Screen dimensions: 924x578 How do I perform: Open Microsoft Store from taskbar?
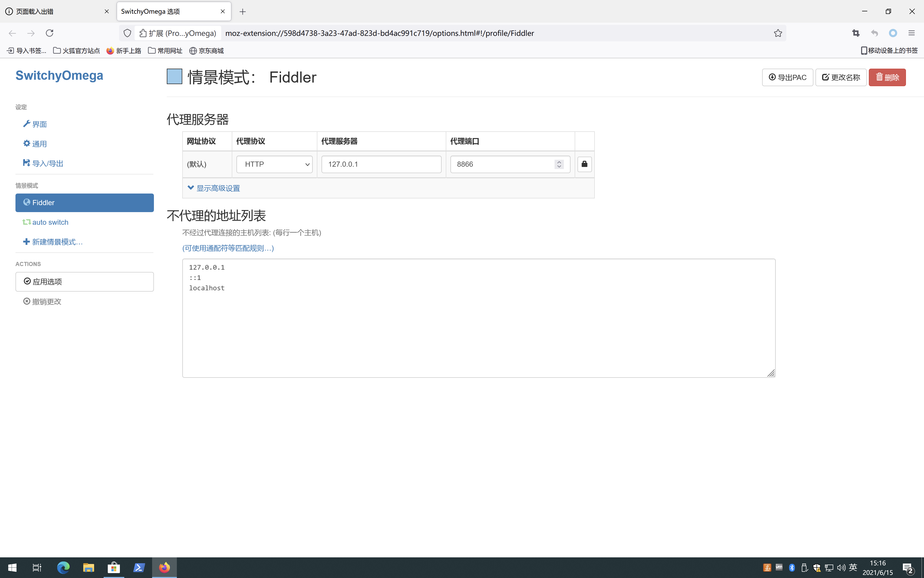tap(114, 568)
